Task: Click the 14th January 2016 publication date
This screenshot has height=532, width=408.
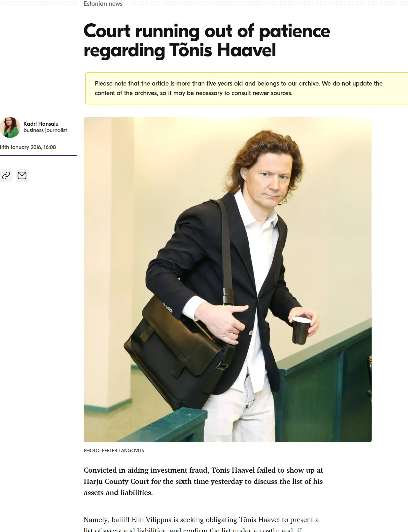Action: click(28, 147)
